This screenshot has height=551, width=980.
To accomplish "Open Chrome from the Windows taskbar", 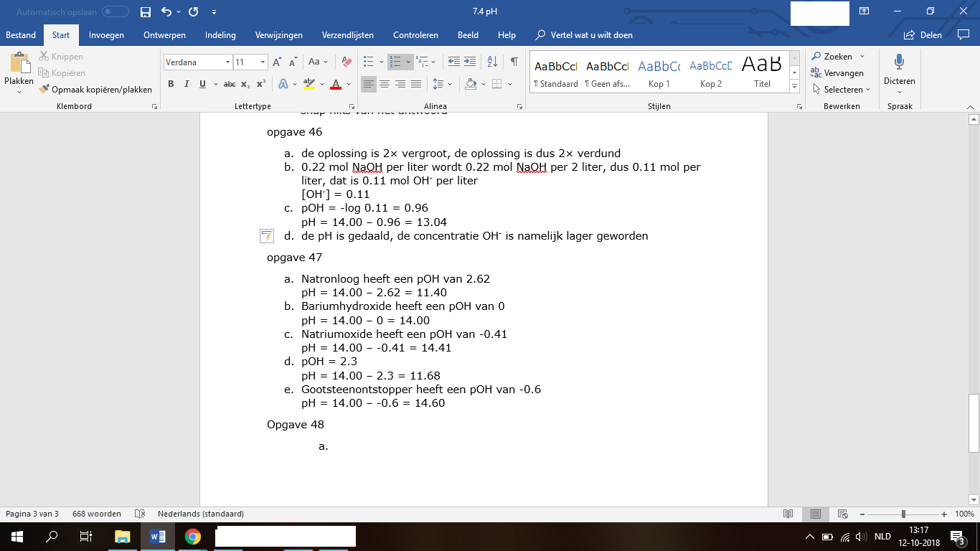I will coord(192,536).
